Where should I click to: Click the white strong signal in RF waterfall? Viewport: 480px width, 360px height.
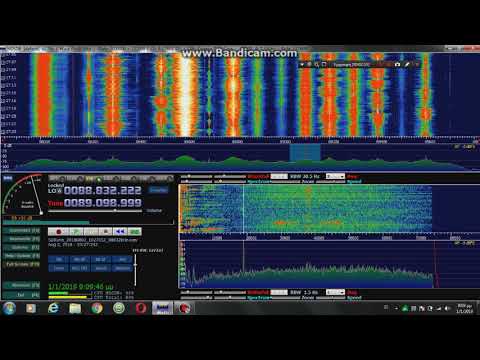click(185, 95)
